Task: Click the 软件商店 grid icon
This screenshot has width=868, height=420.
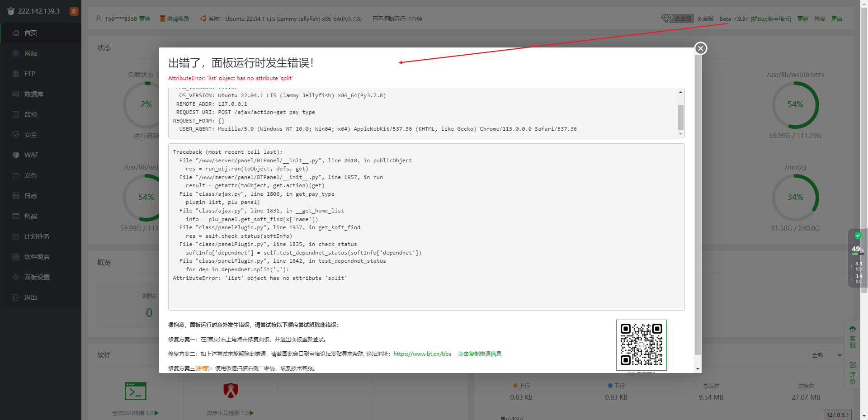Action: coord(16,257)
